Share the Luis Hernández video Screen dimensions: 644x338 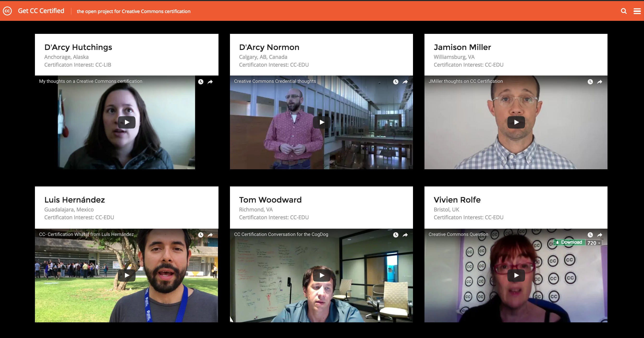point(210,235)
